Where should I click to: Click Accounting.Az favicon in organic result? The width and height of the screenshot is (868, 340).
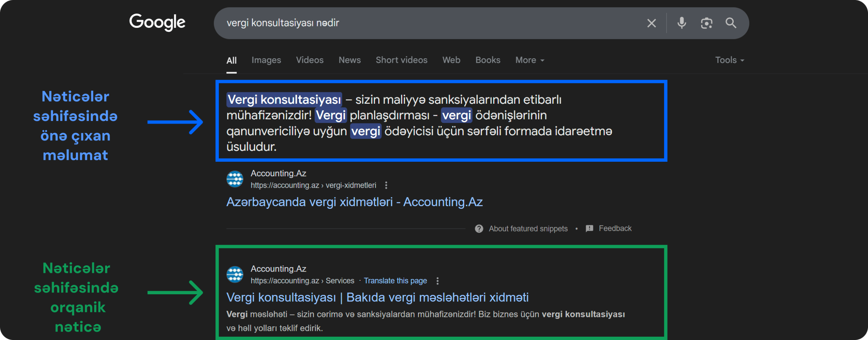click(x=235, y=275)
